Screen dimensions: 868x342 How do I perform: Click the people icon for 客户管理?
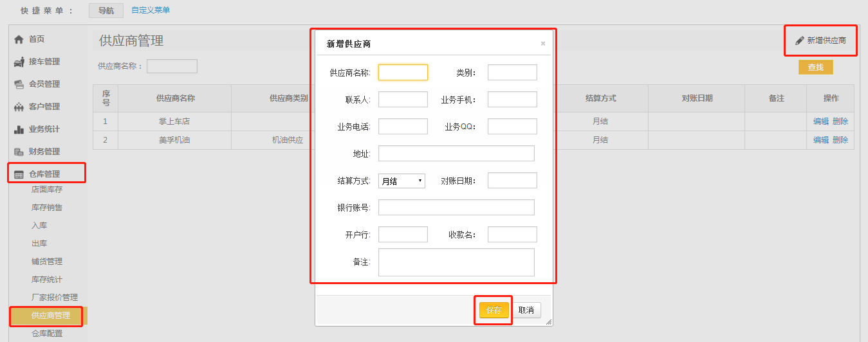pos(19,107)
